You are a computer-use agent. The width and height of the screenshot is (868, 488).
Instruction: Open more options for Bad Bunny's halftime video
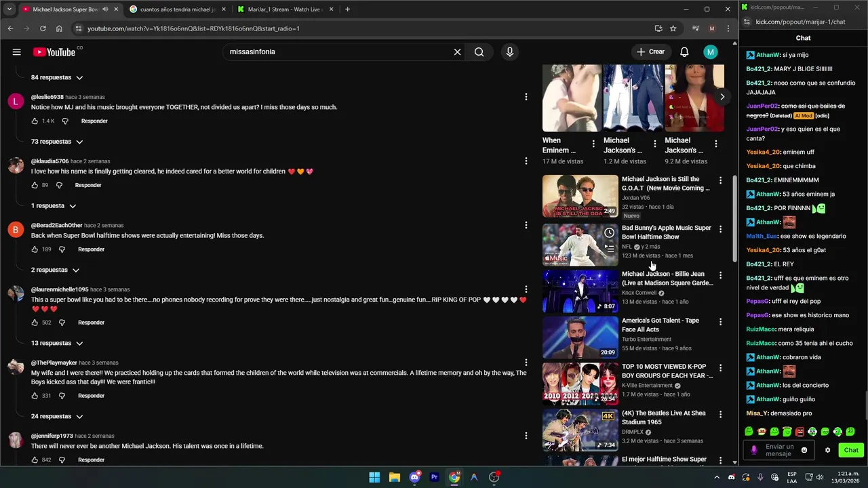[x=720, y=229]
